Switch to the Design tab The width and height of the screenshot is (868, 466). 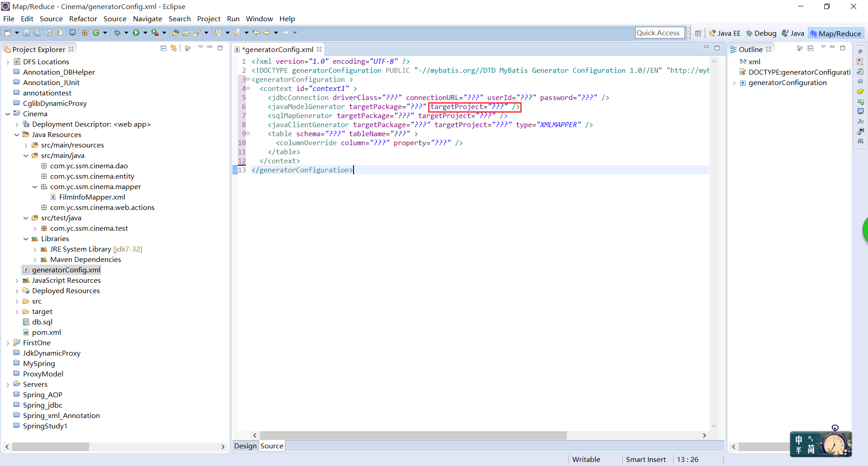[245, 446]
